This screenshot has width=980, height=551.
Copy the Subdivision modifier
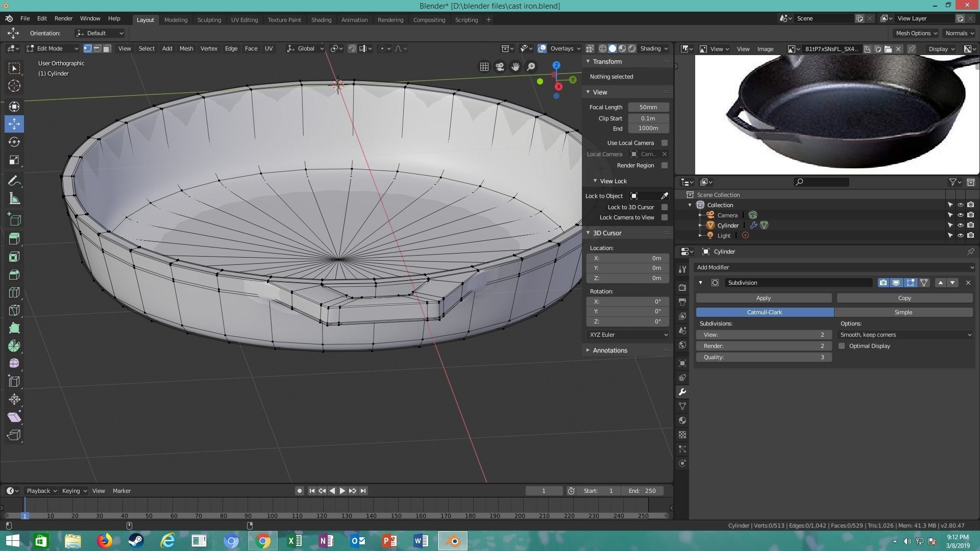pyautogui.click(x=904, y=298)
